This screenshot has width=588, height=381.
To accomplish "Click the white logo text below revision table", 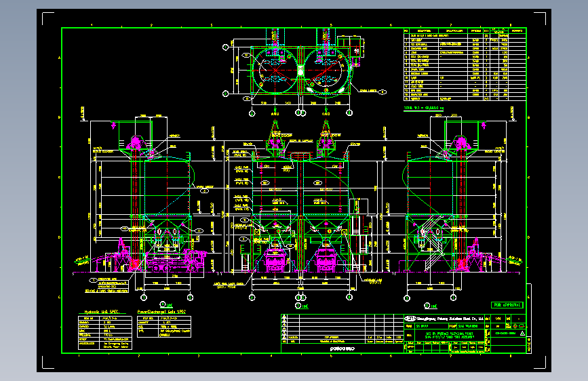I will (x=342, y=348).
